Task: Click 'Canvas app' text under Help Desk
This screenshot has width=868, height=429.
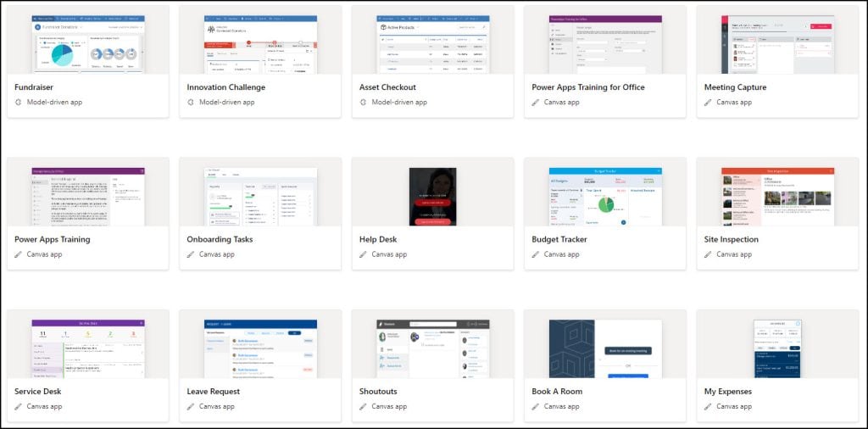Action: point(389,254)
